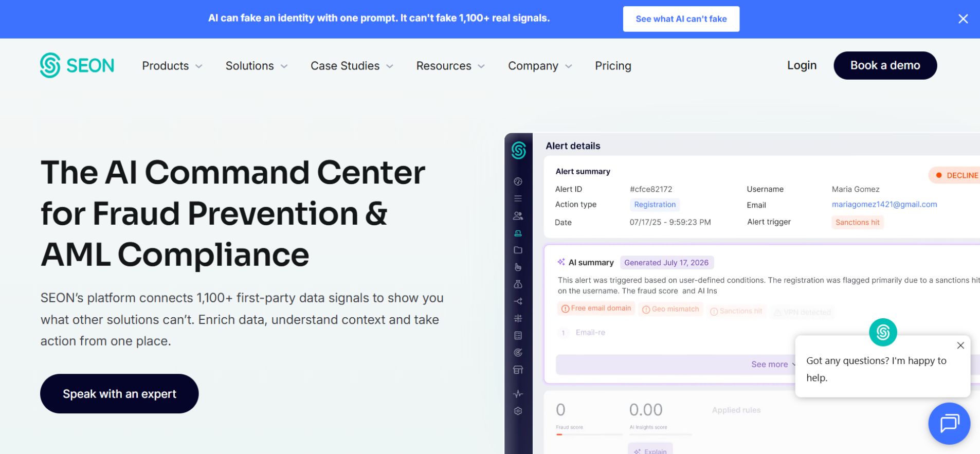Screen dimensions: 980x454
Task: Open the money bag icon in sidebar
Action: coord(518,284)
